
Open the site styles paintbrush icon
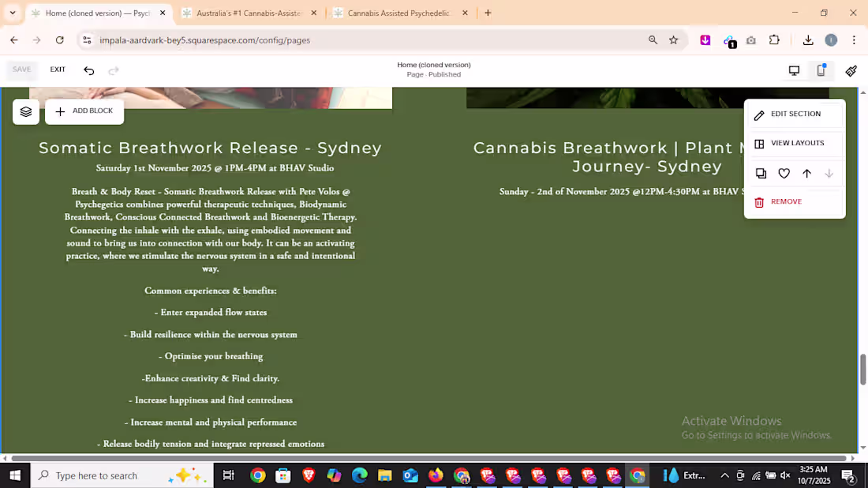[851, 70]
